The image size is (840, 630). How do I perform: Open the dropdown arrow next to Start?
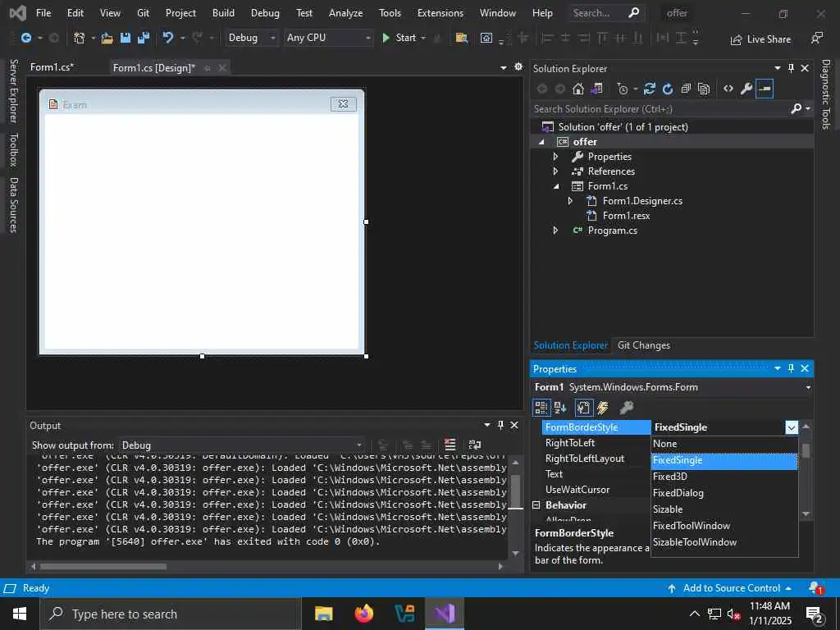(423, 38)
